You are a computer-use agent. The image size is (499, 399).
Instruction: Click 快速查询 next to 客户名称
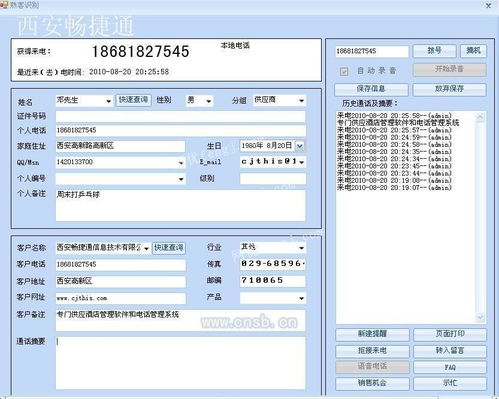(x=168, y=248)
